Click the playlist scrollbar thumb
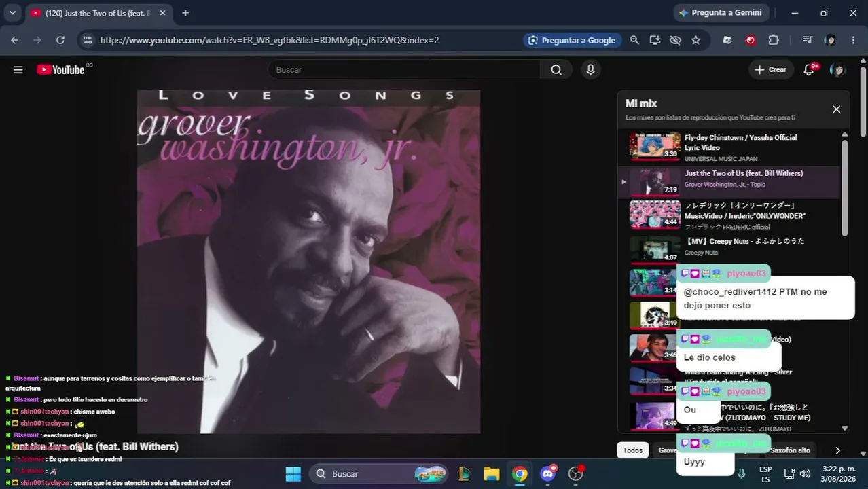 click(844, 188)
